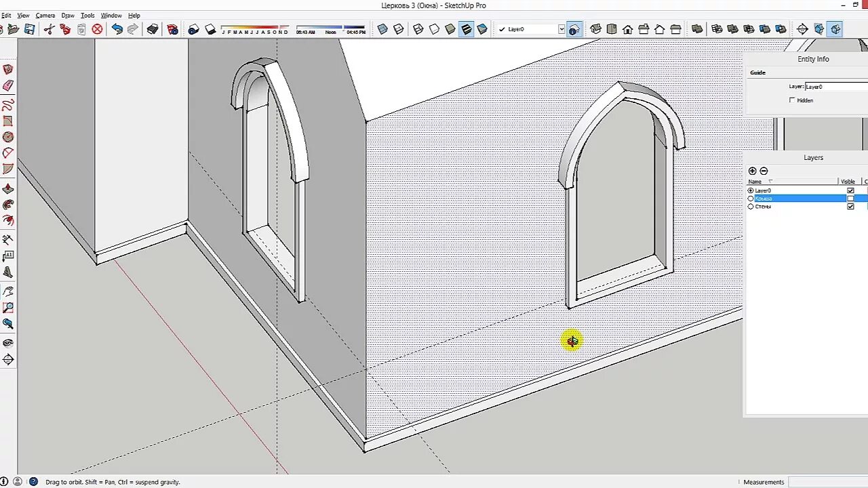
Task: Click the Intersect solid tool icon
Action: (x=716, y=29)
